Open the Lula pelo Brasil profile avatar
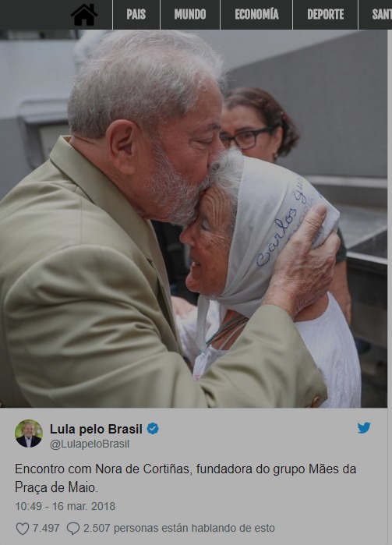This screenshot has height=545, width=392. click(x=29, y=434)
